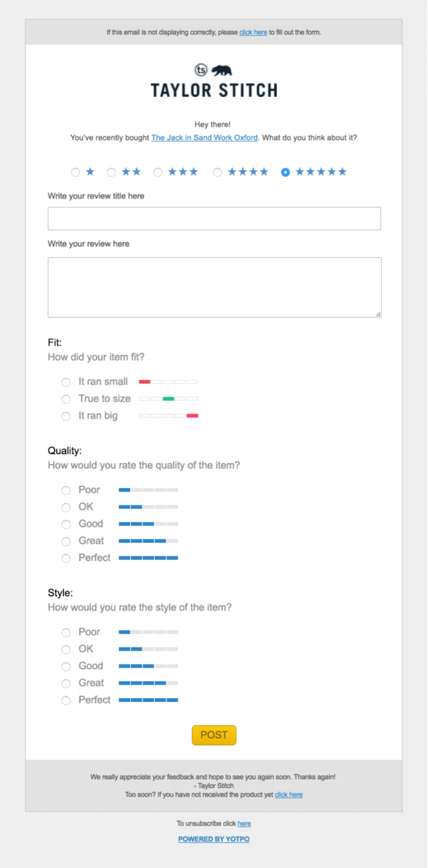The image size is (428, 868).
Task: Rate style as Good
Action: [66, 666]
